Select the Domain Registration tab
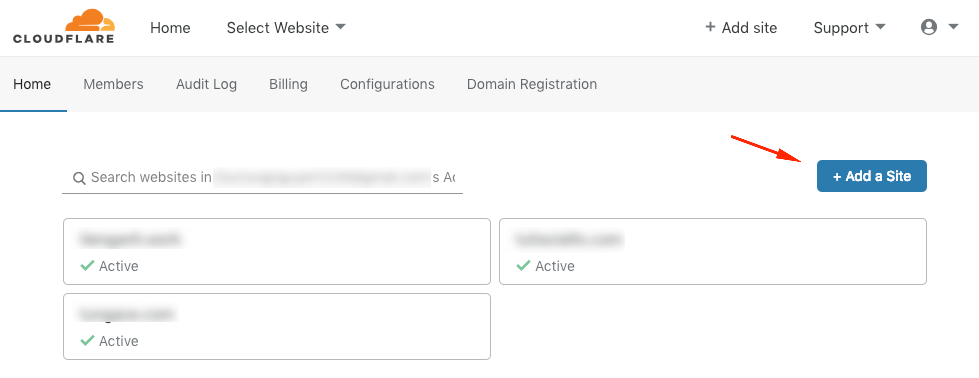The height and width of the screenshot is (378, 979). click(x=532, y=84)
